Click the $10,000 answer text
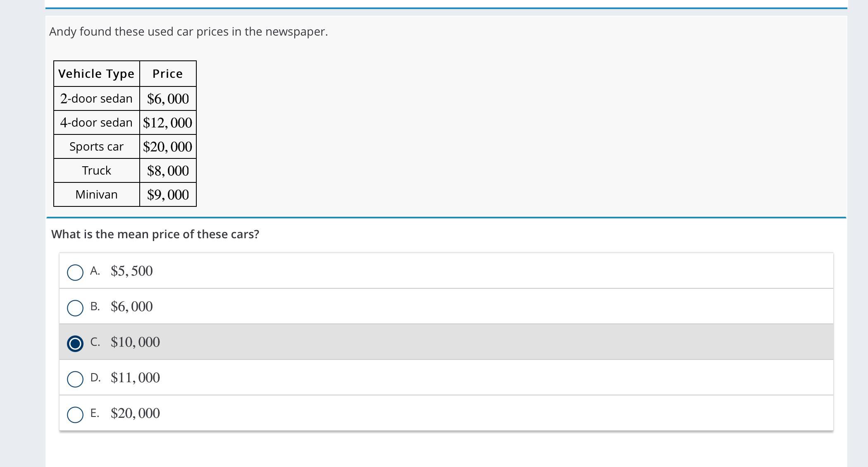 tap(135, 342)
